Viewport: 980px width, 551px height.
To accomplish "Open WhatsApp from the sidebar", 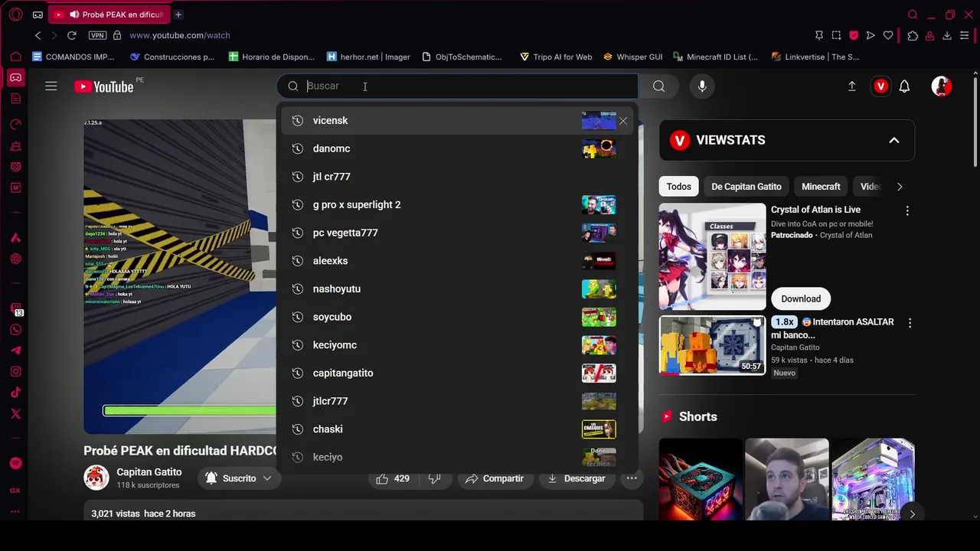I will pos(15,330).
